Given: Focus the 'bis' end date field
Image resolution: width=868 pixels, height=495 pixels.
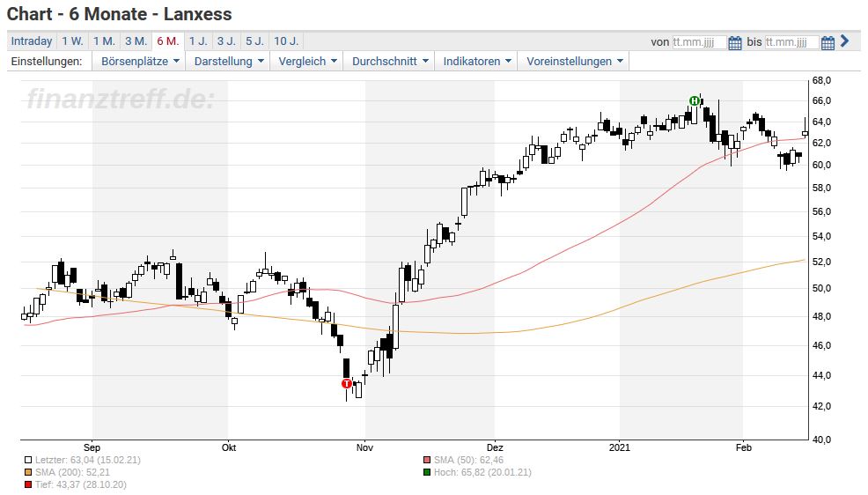Looking at the screenshot, I should tap(791, 42).
